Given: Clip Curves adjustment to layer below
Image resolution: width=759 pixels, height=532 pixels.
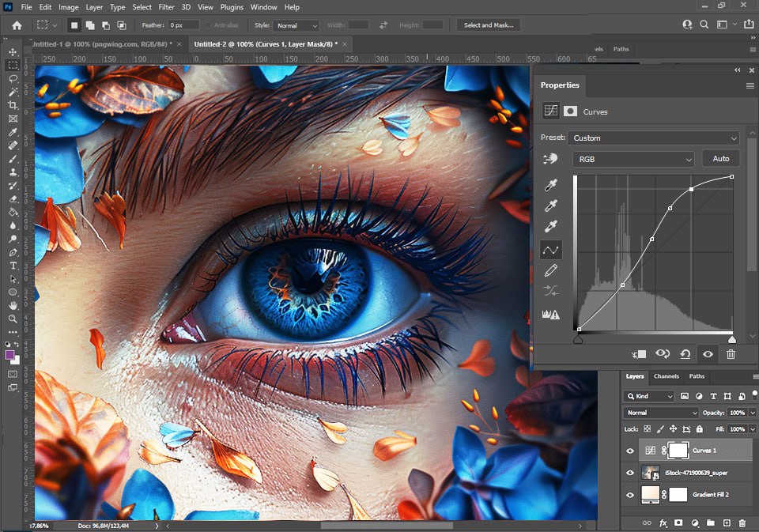Looking at the screenshot, I should tap(640, 355).
